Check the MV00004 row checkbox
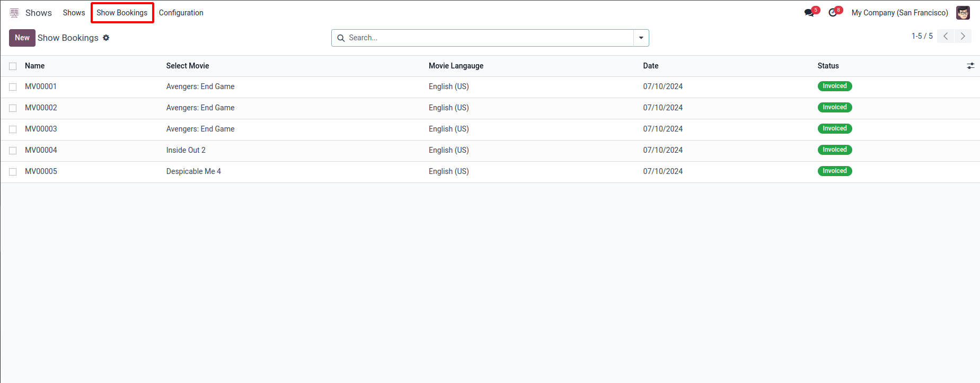The width and height of the screenshot is (980, 383). point(13,151)
